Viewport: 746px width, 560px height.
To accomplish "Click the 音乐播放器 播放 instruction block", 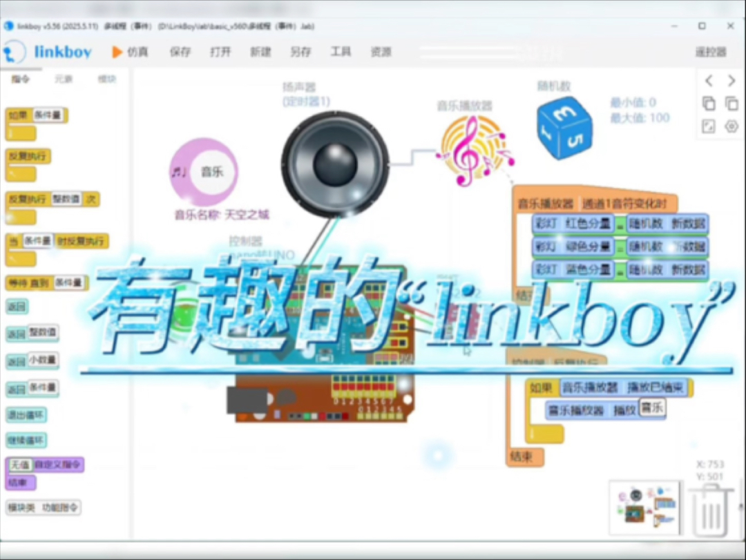I will coord(606,410).
